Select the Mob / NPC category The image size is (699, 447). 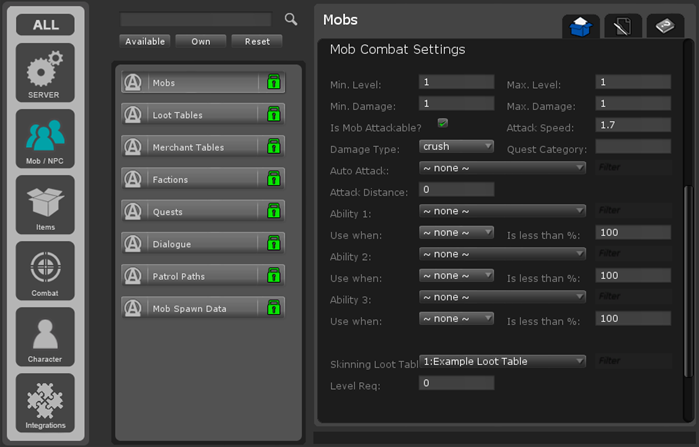[x=45, y=139]
